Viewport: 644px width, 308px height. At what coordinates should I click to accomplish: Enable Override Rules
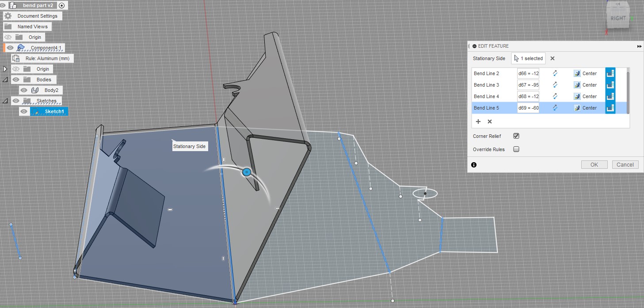(516, 149)
